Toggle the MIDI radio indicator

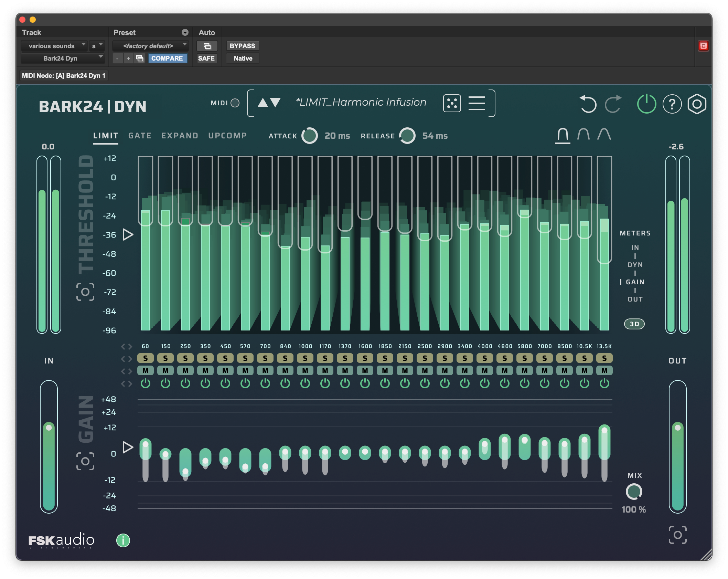(x=235, y=103)
